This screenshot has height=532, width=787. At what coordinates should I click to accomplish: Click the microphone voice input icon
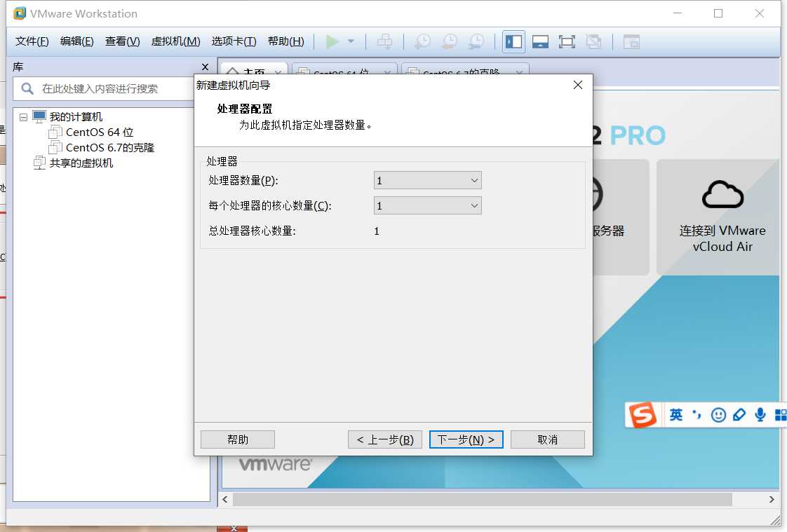760,415
